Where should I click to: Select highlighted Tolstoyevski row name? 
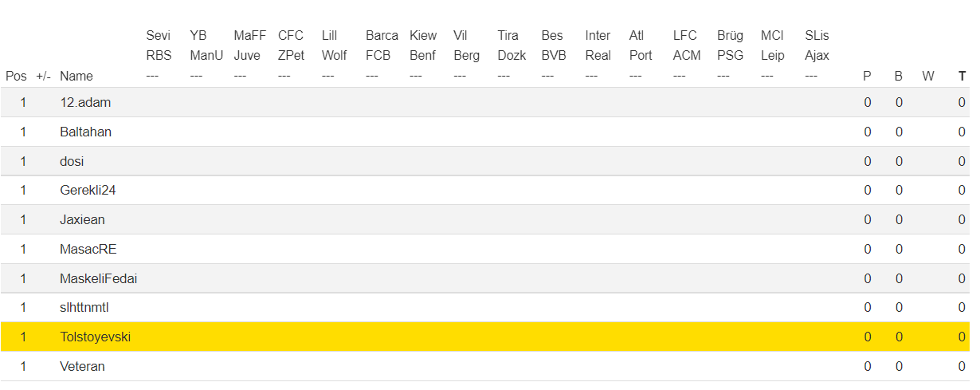click(x=95, y=337)
